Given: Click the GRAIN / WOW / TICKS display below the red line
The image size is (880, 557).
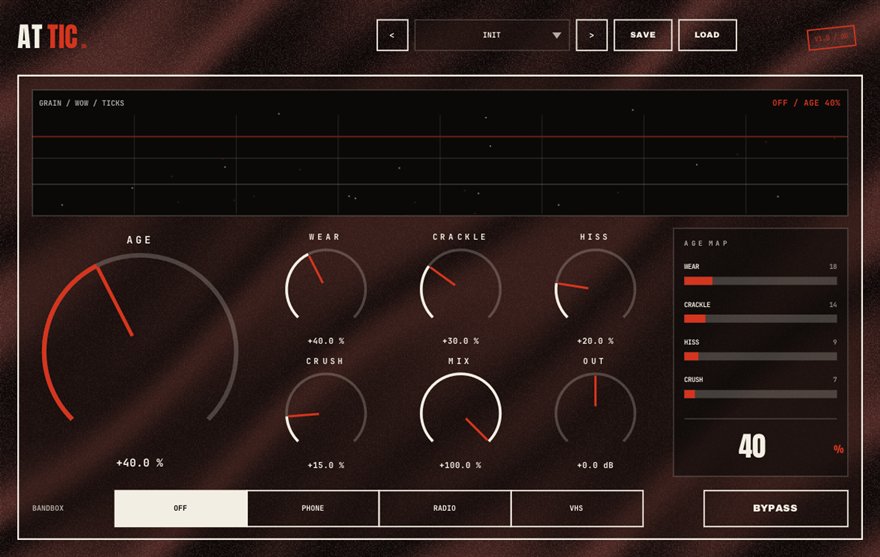Looking at the screenshot, I should [x=440, y=176].
